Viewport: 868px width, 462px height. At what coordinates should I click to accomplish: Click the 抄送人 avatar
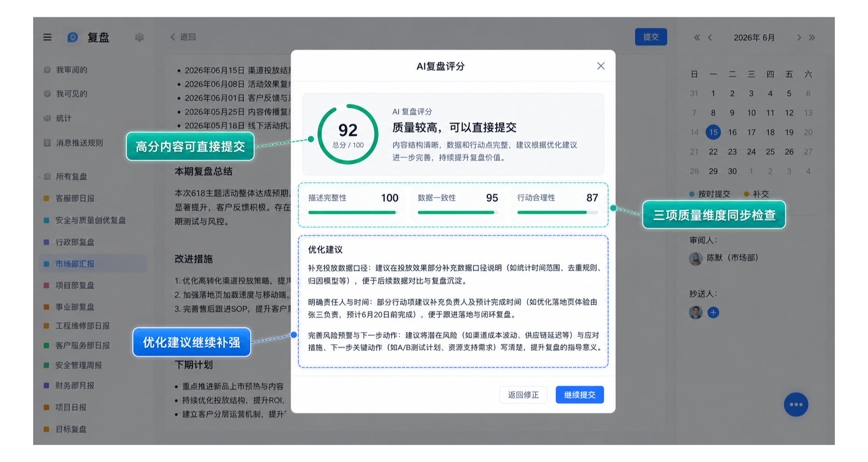click(x=696, y=313)
